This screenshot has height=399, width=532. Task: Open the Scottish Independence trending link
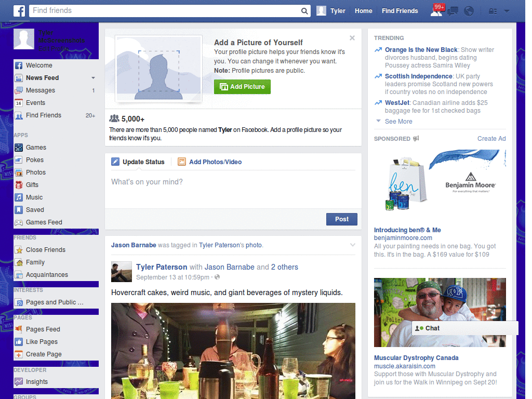(x=418, y=76)
